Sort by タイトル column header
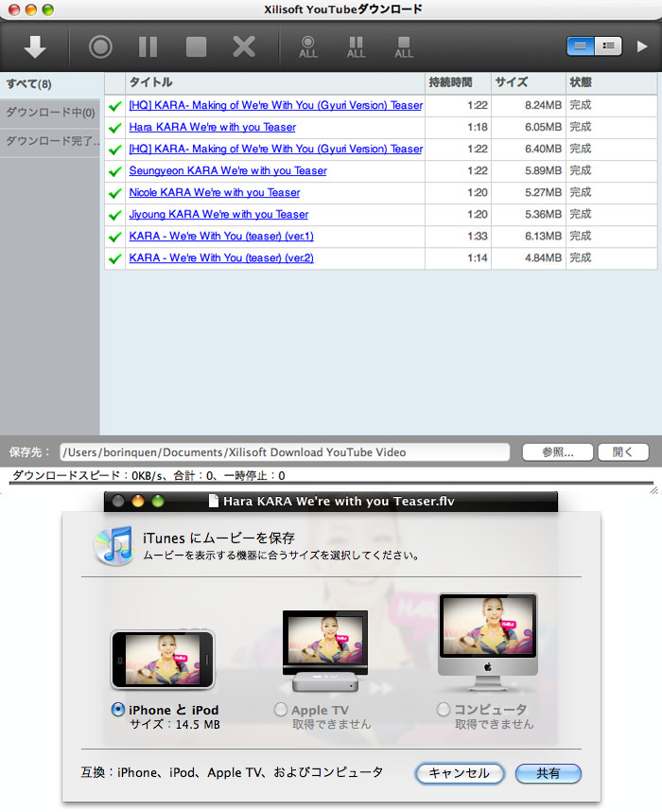This screenshot has height=812, width=662. [274, 82]
